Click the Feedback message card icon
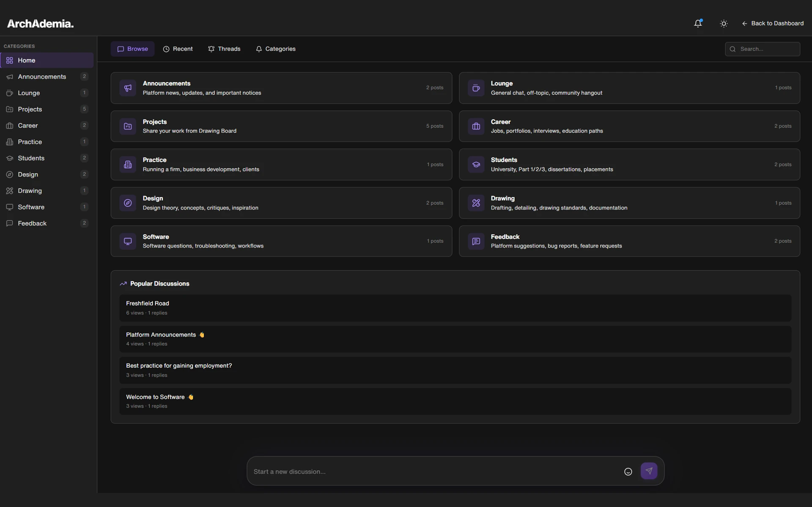This screenshot has width=812, height=507. 476,241
